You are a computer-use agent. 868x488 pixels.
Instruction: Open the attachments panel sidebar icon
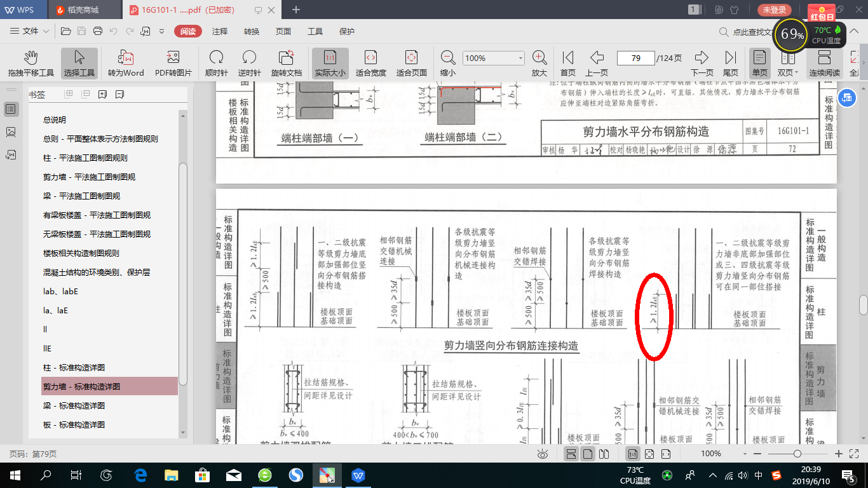pyautogui.click(x=11, y=154)
